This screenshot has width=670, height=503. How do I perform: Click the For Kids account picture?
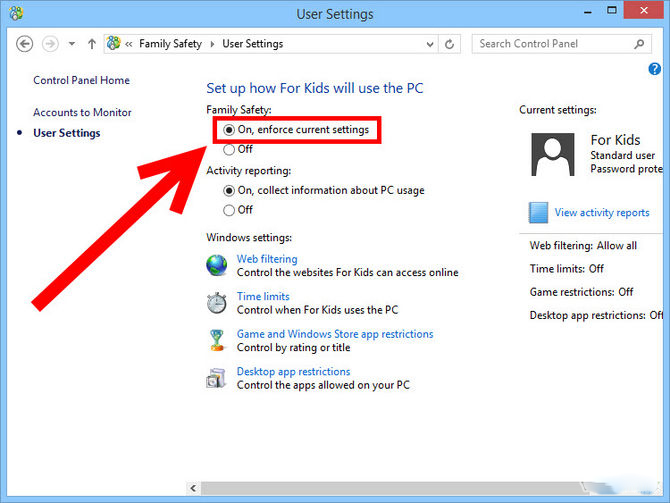pos(552,154)
